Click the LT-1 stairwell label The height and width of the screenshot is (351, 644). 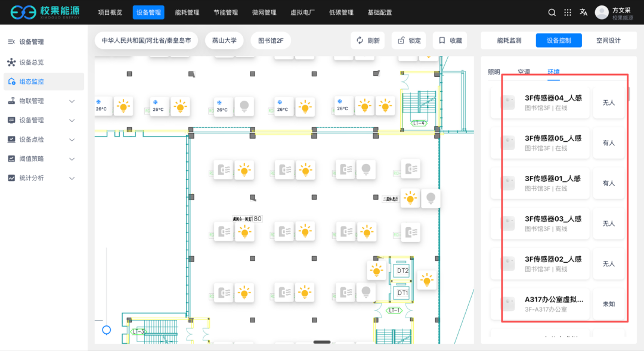(394, 310)
